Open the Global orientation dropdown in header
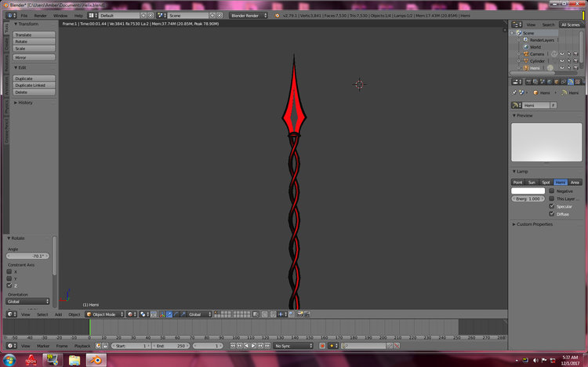The height and width of the screenshot is (367, 588). (x=200, y=314)
